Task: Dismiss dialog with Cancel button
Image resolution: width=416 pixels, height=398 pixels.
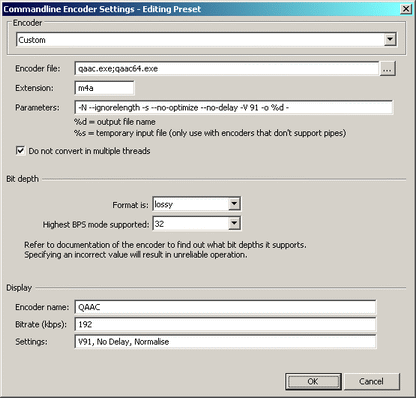Action: point(371,381)
